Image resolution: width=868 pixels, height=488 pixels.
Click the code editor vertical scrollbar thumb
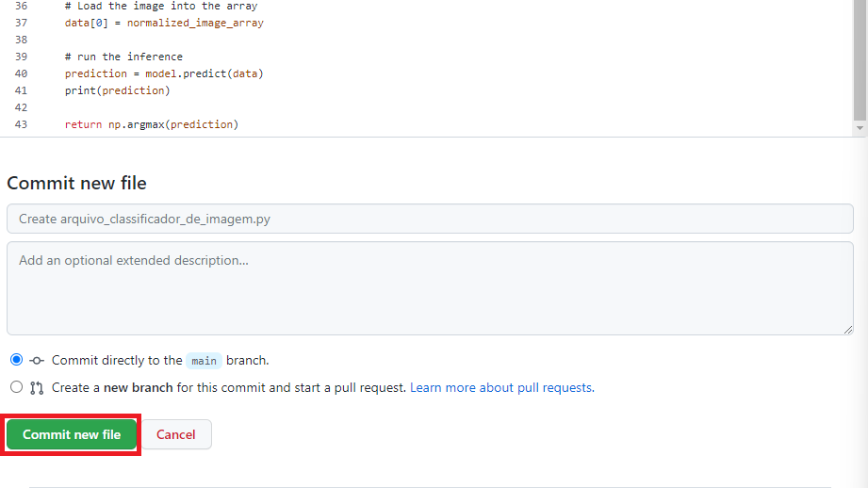[860, 59]
